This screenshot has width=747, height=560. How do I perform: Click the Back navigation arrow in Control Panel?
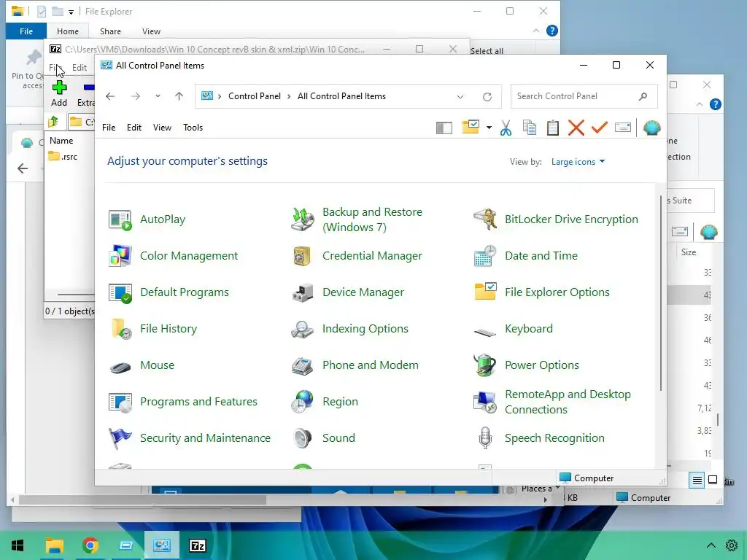coord(110,96)
